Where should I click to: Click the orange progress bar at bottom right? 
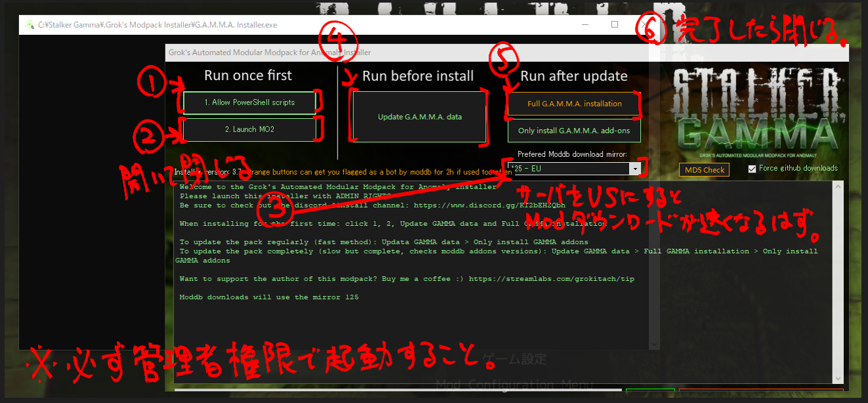[762, 391]
